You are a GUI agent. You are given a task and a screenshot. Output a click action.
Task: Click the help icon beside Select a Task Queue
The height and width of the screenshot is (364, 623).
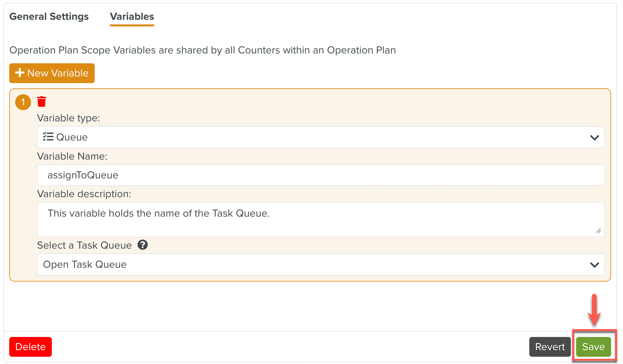click(x=143, y=245)
